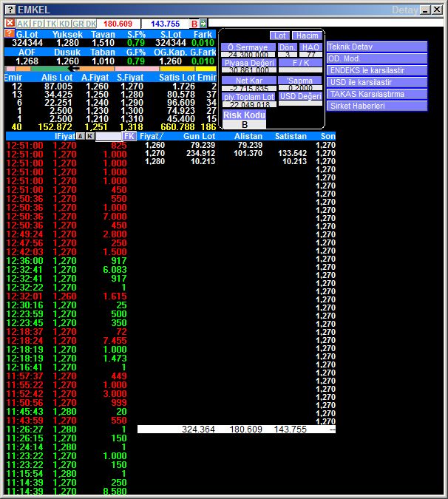Click ENDEKS le karsilastir

(377, 70)
